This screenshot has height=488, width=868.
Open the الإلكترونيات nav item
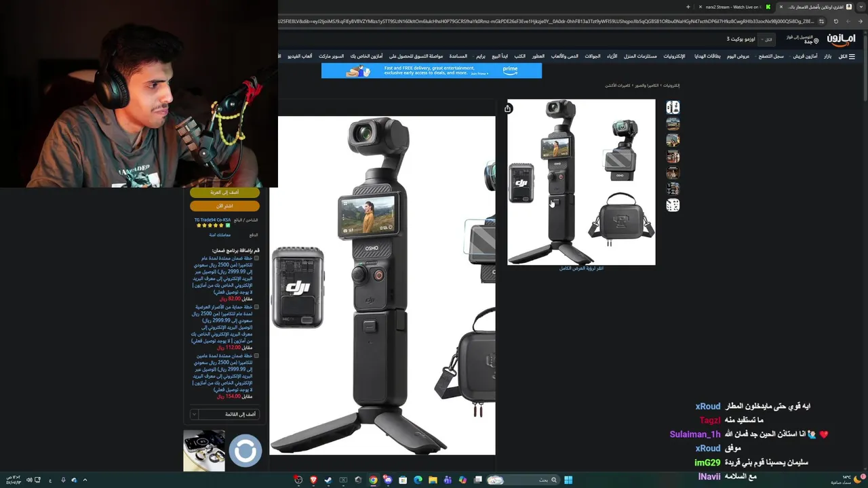pos(674,56)
